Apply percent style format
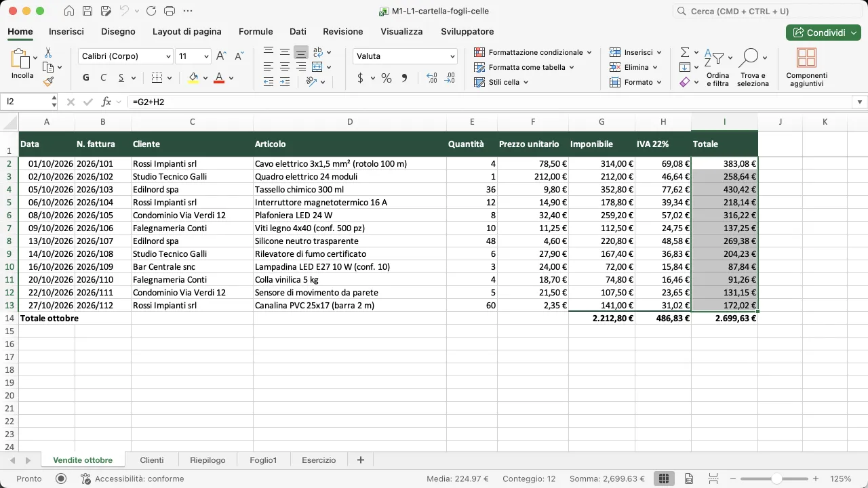 click(x=387, y=78)
